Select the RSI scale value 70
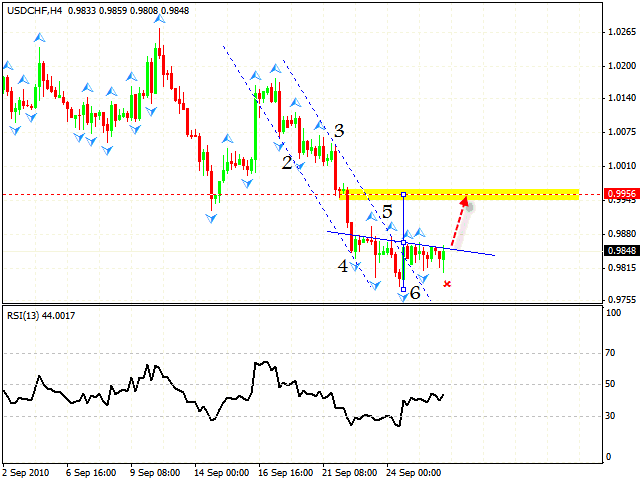 pyautogui.click(x=610, y=353)
